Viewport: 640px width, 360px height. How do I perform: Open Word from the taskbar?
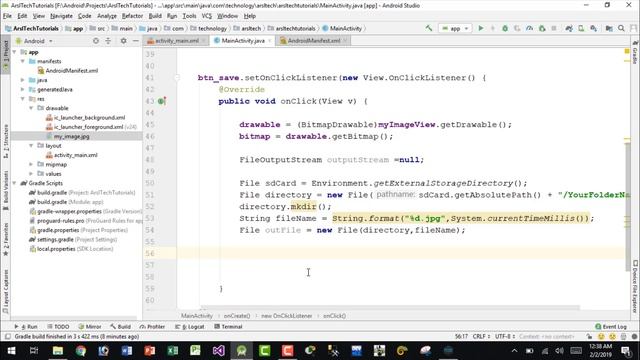(127, 351)
